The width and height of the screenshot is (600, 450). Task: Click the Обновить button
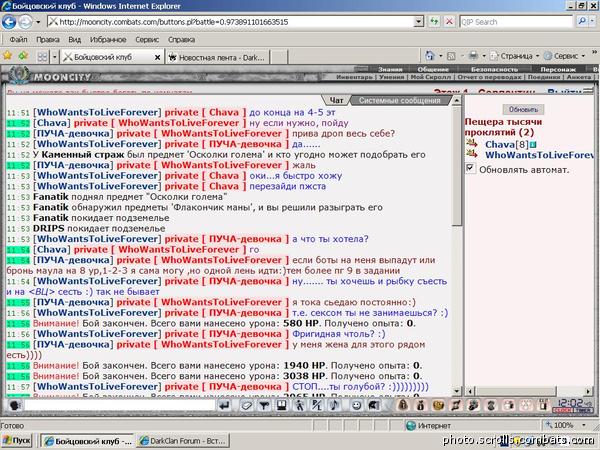tap(523, 109)
